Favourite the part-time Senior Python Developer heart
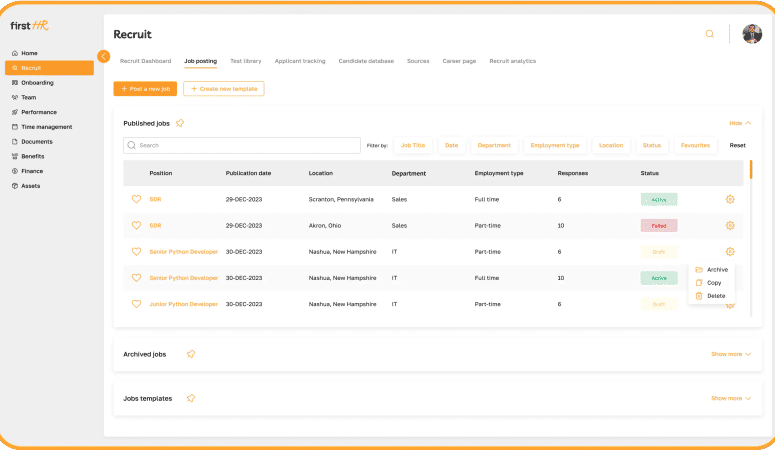 [136, 252]
